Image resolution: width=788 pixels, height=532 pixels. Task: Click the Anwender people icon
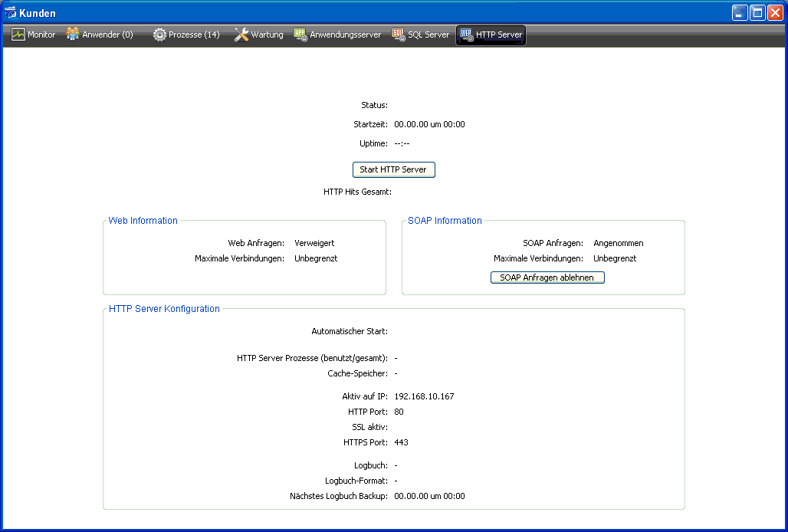[x=73, y=34]
